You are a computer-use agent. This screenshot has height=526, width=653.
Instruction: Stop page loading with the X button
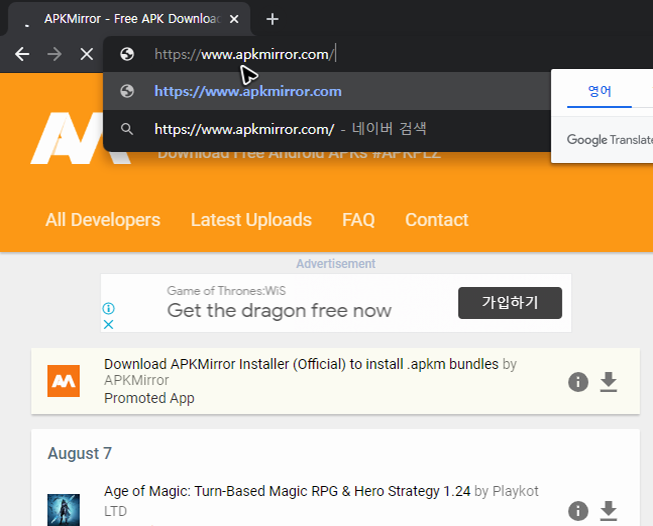87,54
